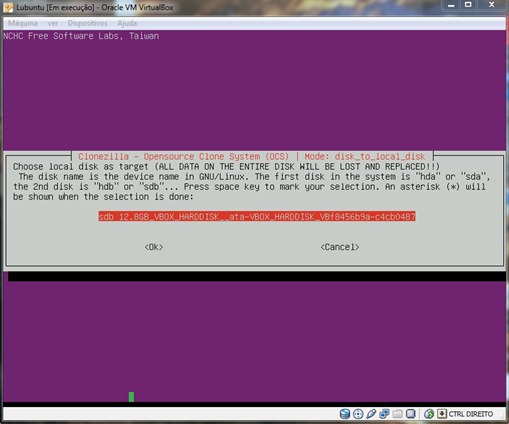Open the Dispositivos menu
Viewport: 509px width, 424px height.
tap(88, 23)
